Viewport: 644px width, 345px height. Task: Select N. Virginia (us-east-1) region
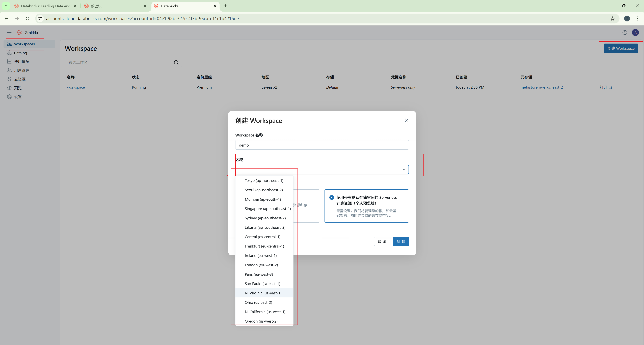point(264,293)
